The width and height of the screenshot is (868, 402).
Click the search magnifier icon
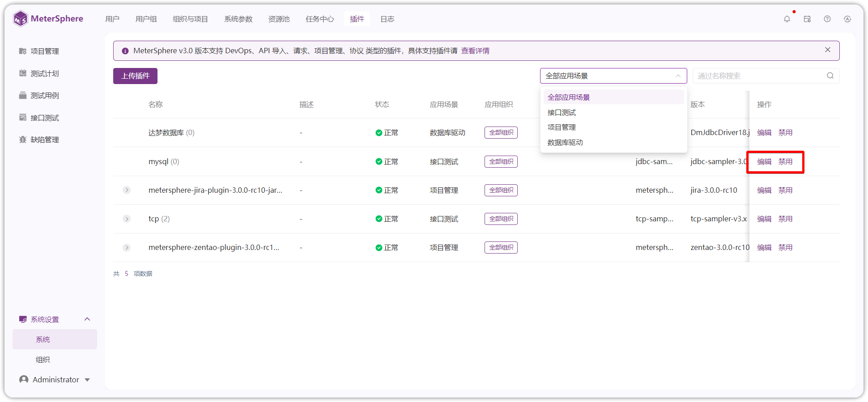830,76
